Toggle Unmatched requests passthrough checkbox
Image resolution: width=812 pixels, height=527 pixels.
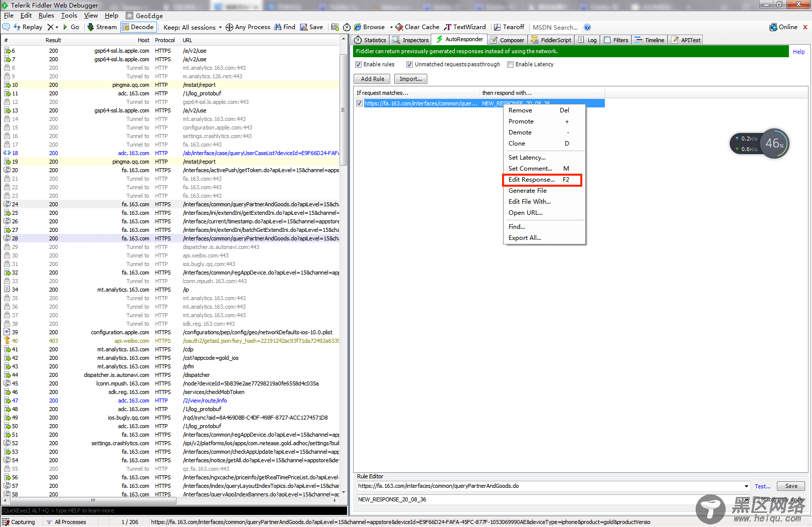409,64
